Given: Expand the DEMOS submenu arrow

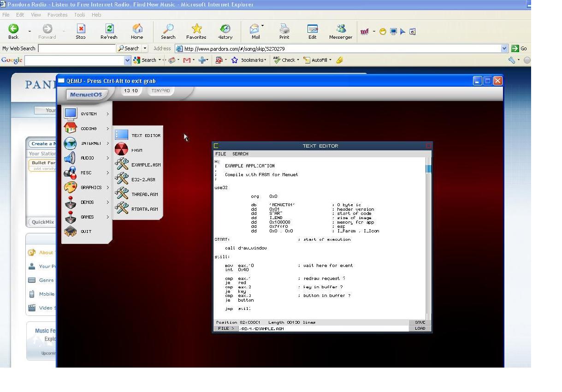Looking at the screenshot, I should point(108,202).
